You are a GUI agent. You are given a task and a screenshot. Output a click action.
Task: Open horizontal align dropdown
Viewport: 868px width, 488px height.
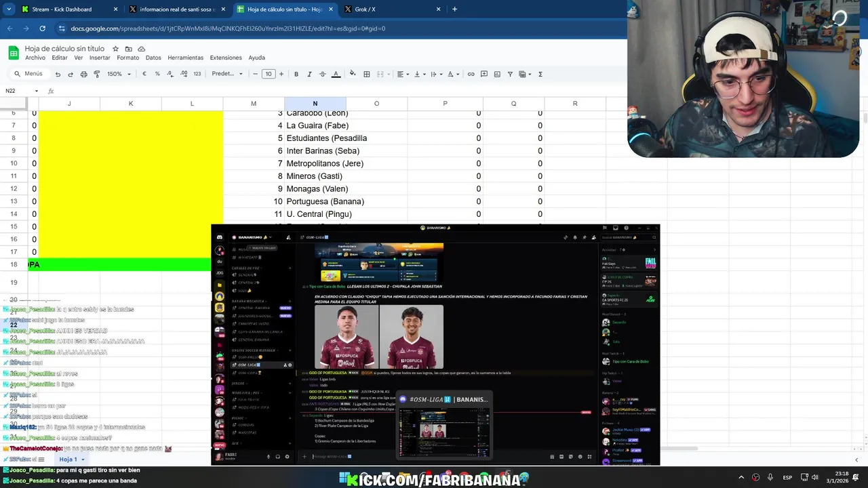403,74
